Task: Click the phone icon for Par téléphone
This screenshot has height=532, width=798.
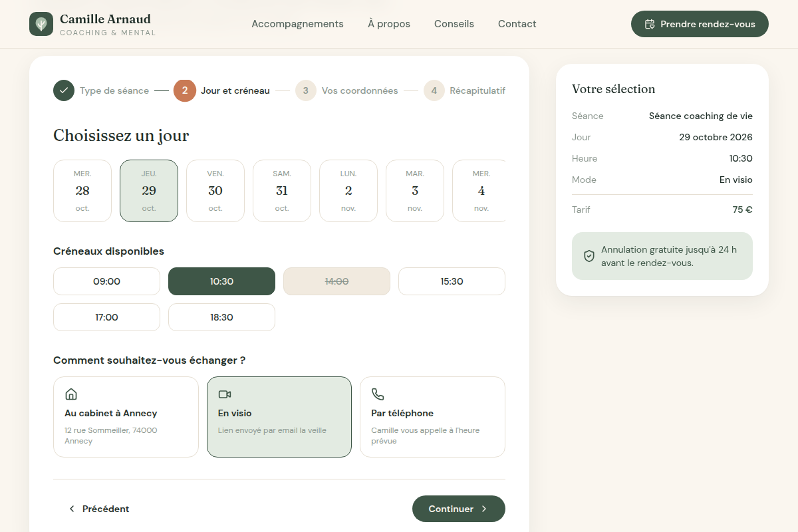Action: coord(378,394)
